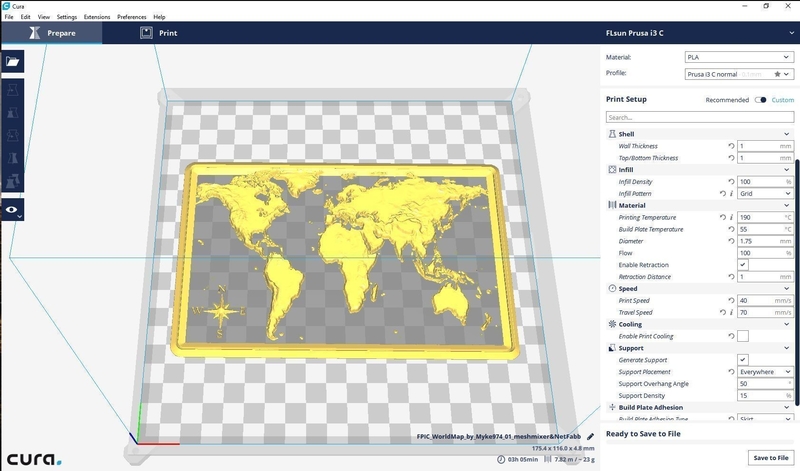Open the Extensions menu
800x471 pixels.
[97, 17]
